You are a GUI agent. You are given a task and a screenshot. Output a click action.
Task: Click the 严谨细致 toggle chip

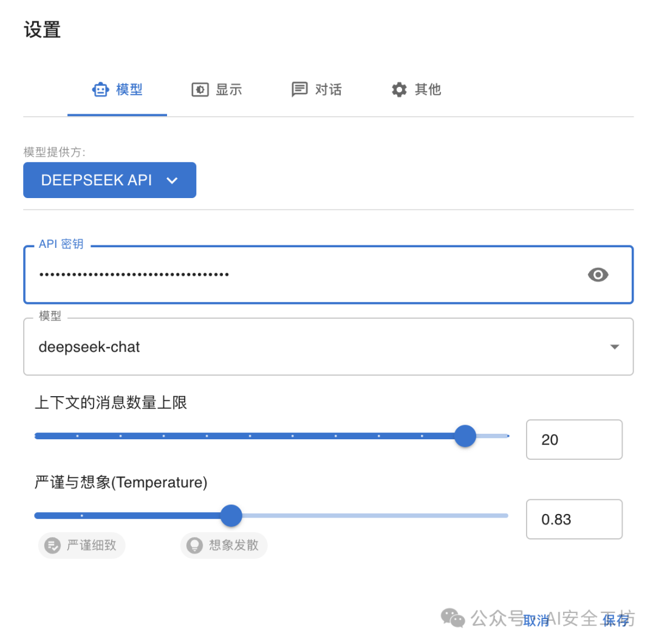[x=81, y=545]
